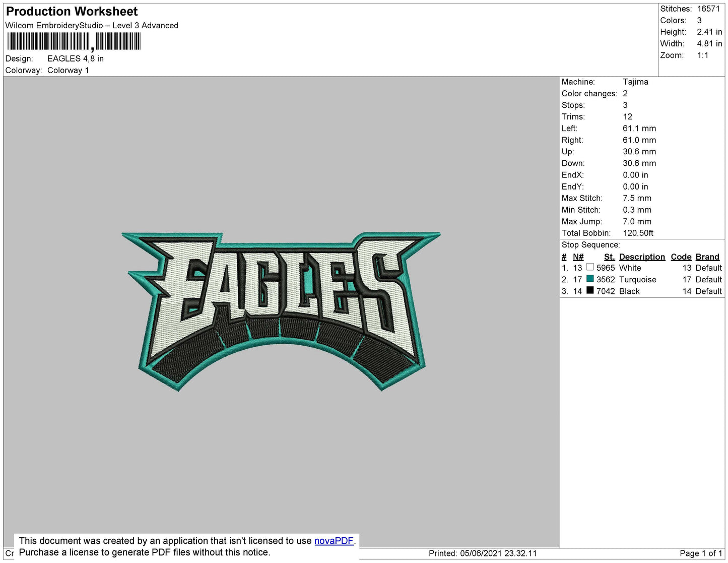Select the Right value 61.0 mm
The height and width of the screenshot is (563, 728).
click(639, 140)
